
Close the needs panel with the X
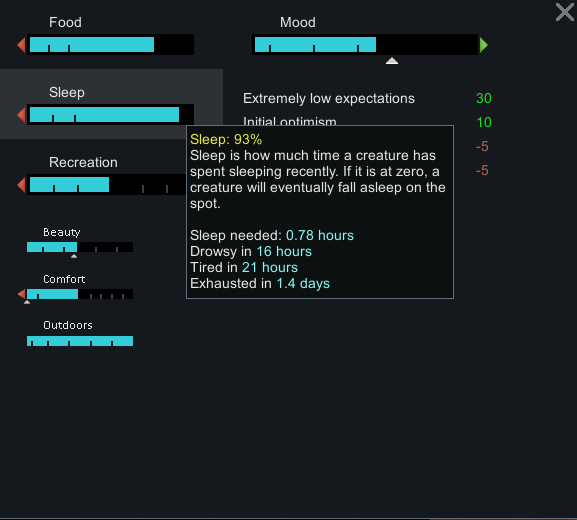point(564,12)
